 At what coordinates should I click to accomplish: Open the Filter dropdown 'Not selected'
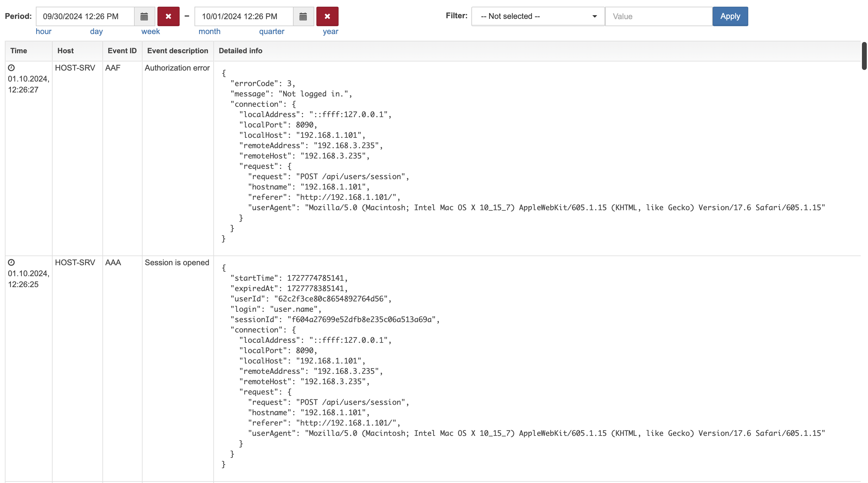point(538,16)
